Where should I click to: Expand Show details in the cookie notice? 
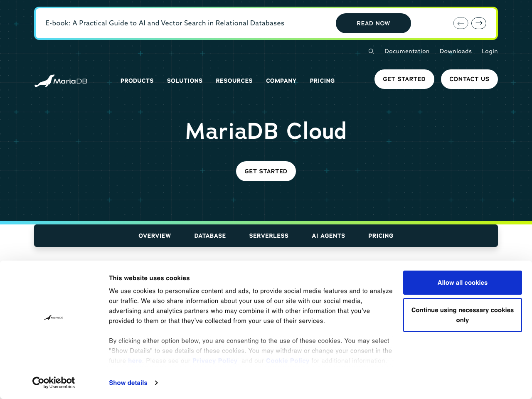[x=128, y=383]
